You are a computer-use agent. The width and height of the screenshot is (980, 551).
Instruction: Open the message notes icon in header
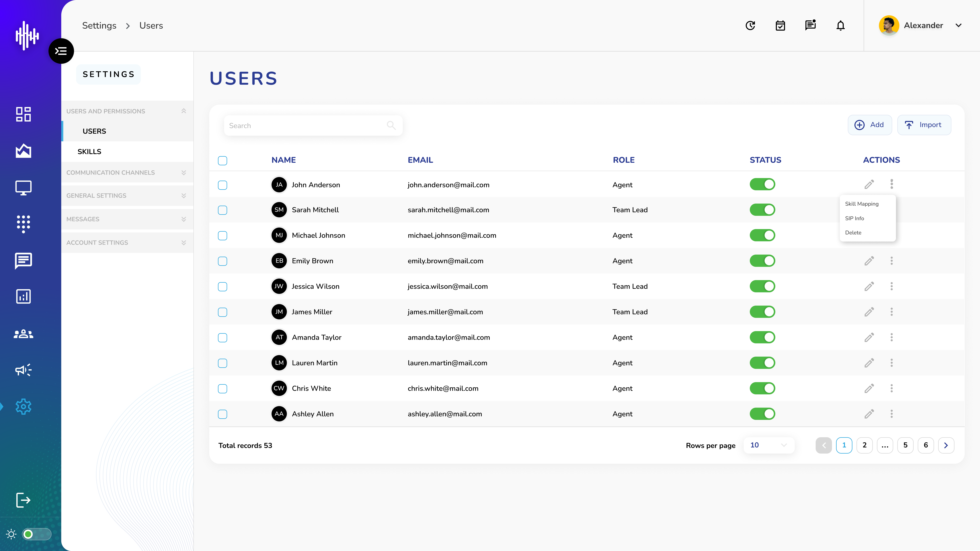810,25
